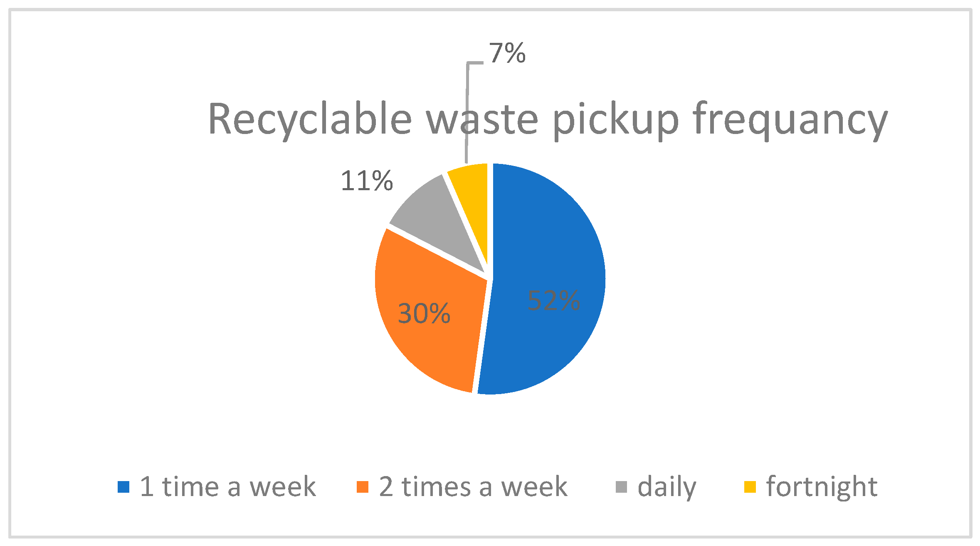Select the yellow legend color square

coord(750,487)
